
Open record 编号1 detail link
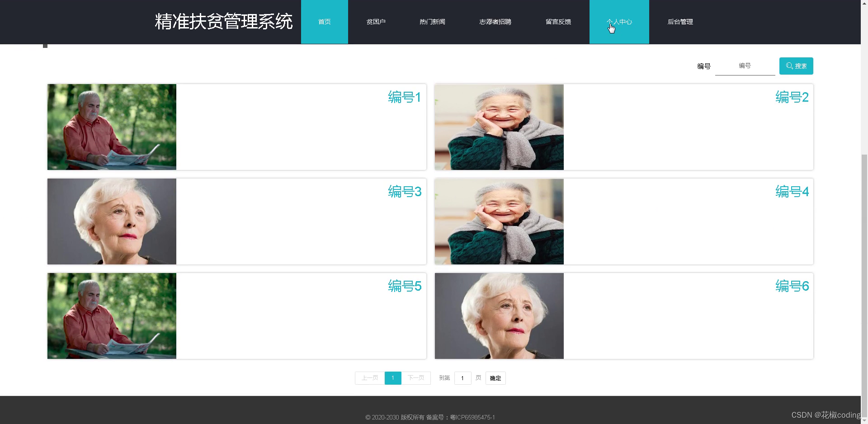pos(404,98)
